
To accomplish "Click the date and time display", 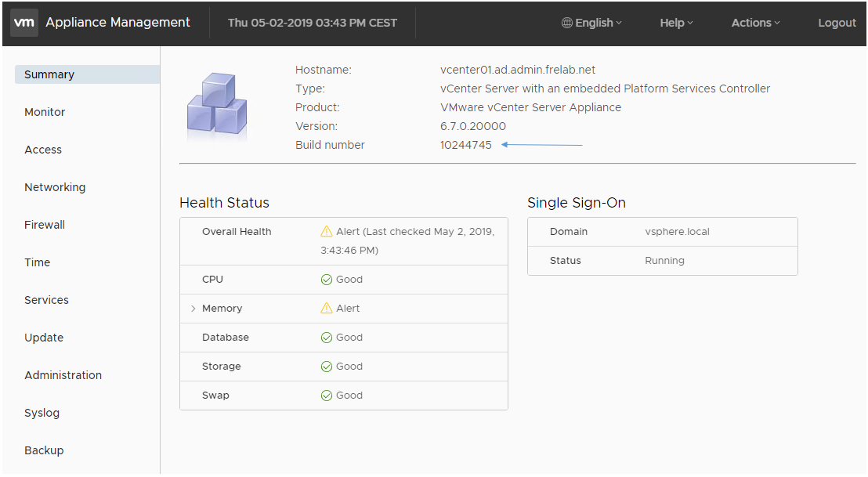I will click(313, 23).
